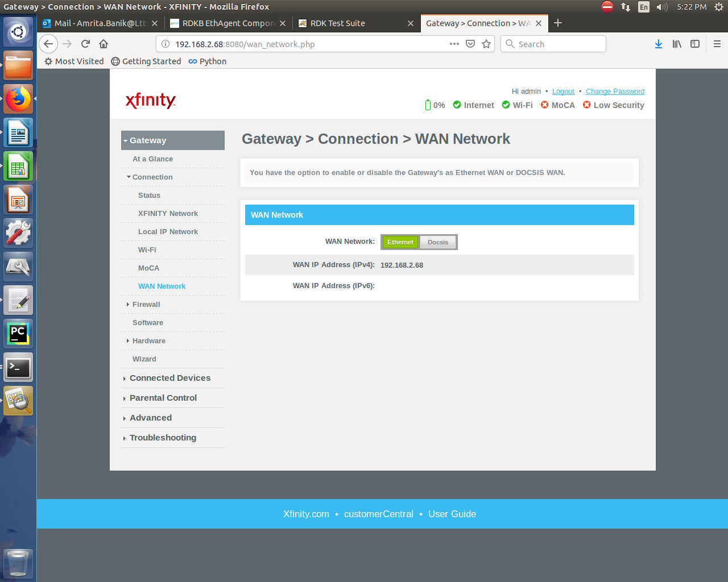The width and height of the screenshot is (728, 582).
Task: Expand the Hardware submenu
Action: (x=148, y=341)
